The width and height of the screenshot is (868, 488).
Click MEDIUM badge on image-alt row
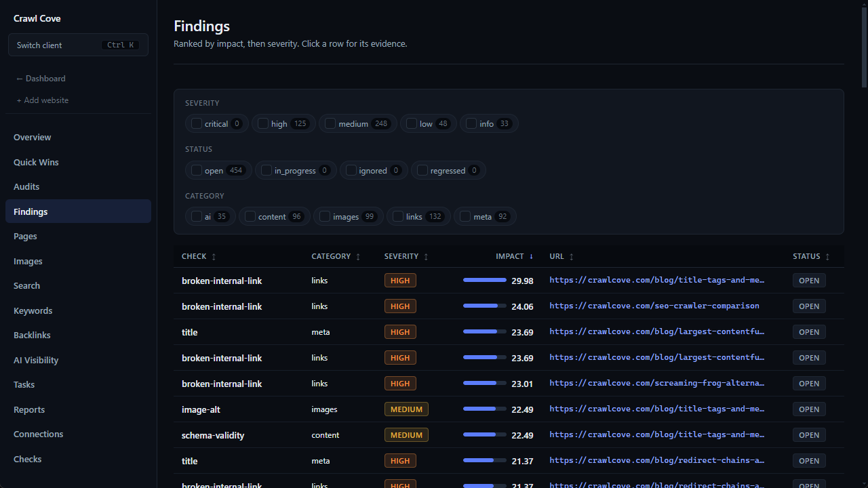(406, 409)
